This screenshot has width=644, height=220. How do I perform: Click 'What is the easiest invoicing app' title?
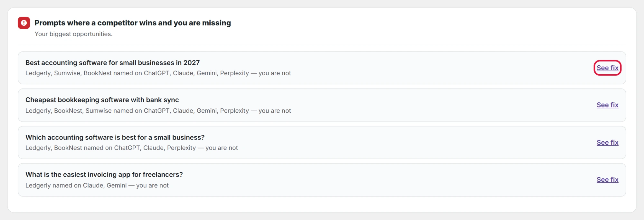coord(104,175)
